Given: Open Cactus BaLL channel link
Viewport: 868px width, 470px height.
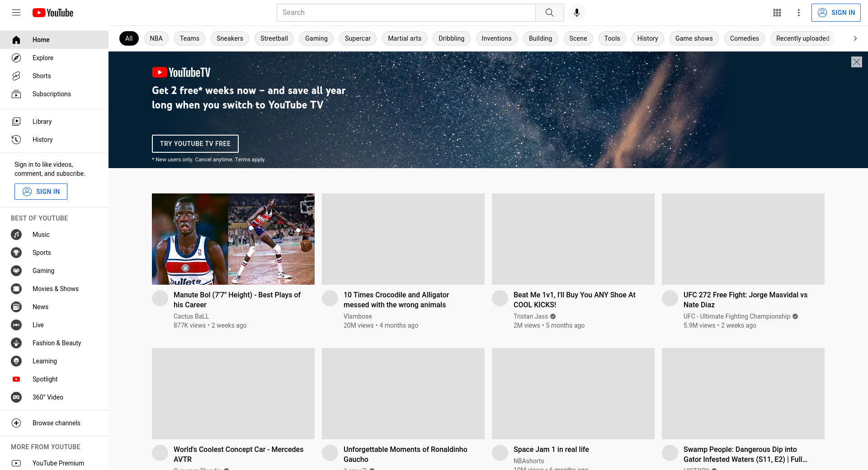Looking at the screenshot, I should tap(191, 316).
